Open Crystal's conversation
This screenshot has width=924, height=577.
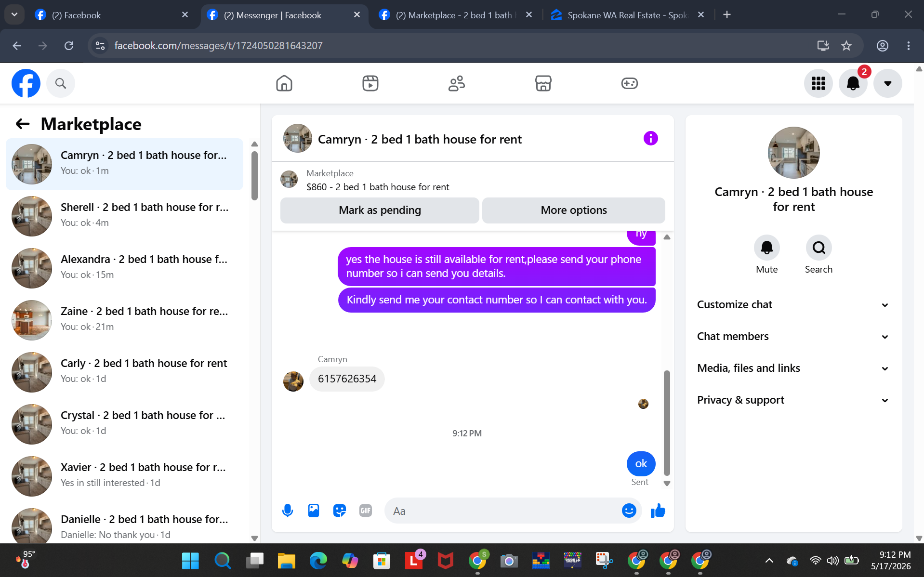124,424
